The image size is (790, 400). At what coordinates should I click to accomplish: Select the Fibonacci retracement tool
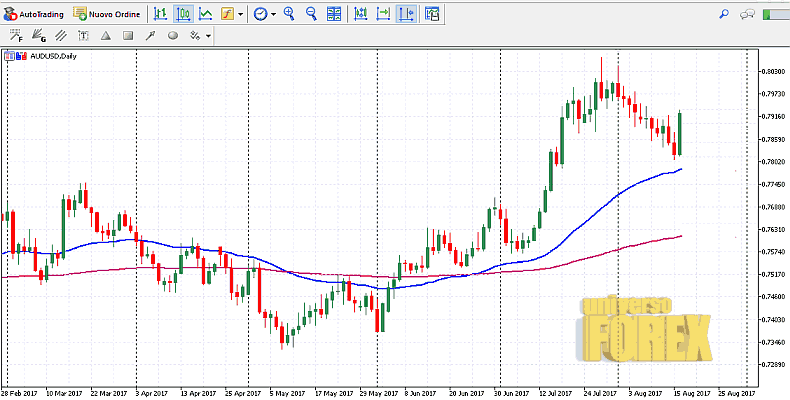pos(17,35)
